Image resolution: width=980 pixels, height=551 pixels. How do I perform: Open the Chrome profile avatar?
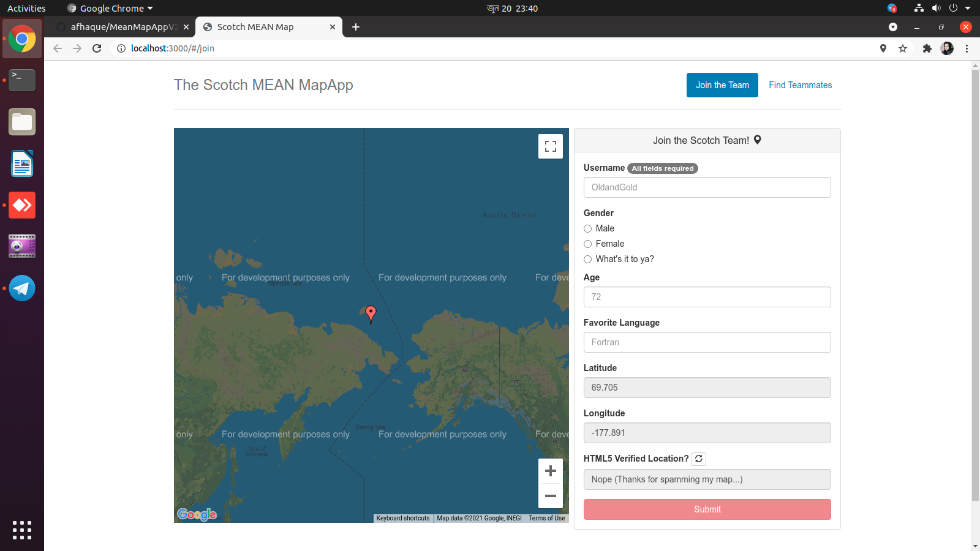[947, 48]
